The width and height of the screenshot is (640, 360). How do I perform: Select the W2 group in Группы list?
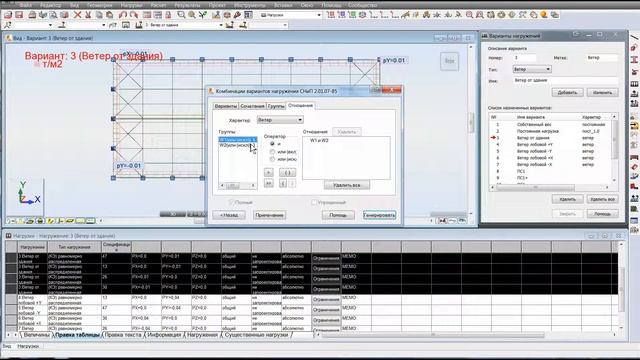238,145
